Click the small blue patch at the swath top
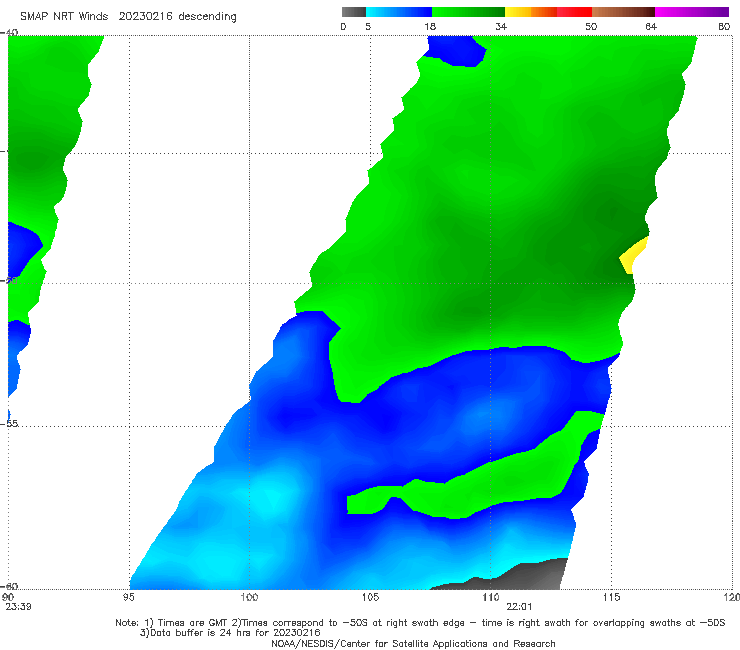The image size is (740, 650). (x=455, y=51)
